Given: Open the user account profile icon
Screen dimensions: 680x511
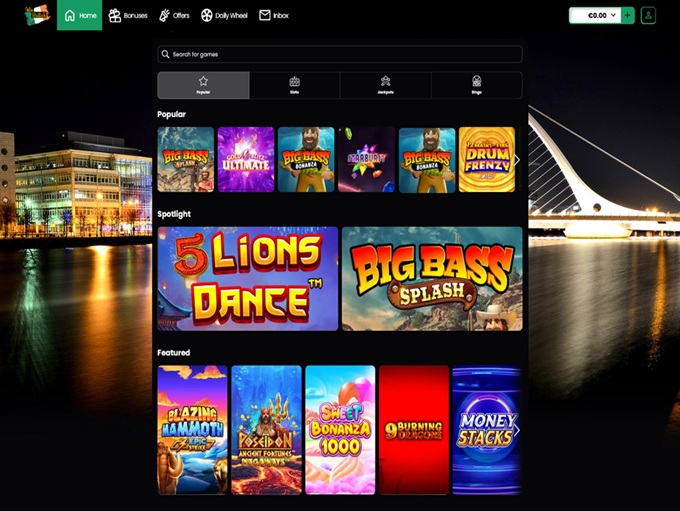Looking at the screenshot, I should tap(649, 15).
